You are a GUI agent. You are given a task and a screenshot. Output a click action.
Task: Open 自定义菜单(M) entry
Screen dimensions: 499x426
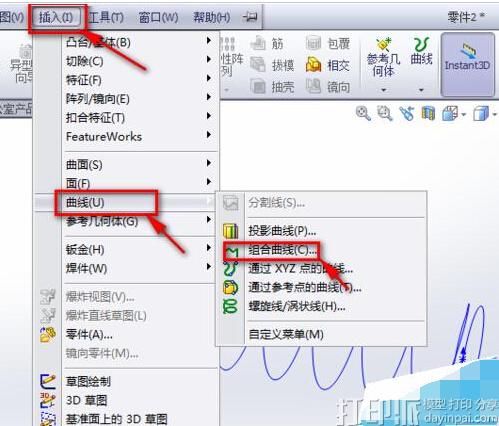286,334
